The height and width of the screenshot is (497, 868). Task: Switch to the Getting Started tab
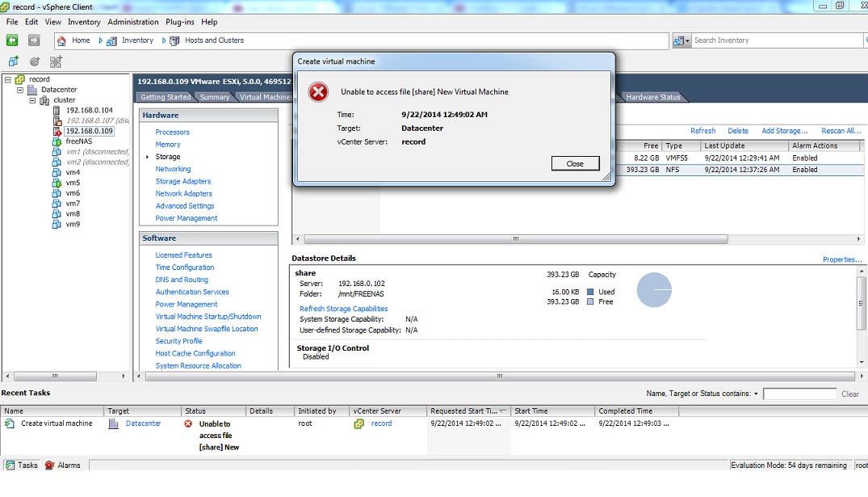tap(166, 97)
